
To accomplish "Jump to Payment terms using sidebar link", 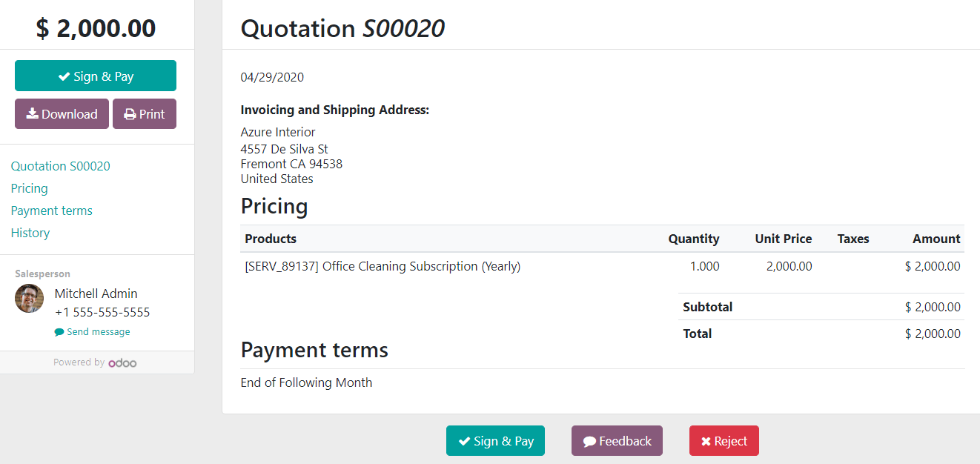I will point(51,211).
